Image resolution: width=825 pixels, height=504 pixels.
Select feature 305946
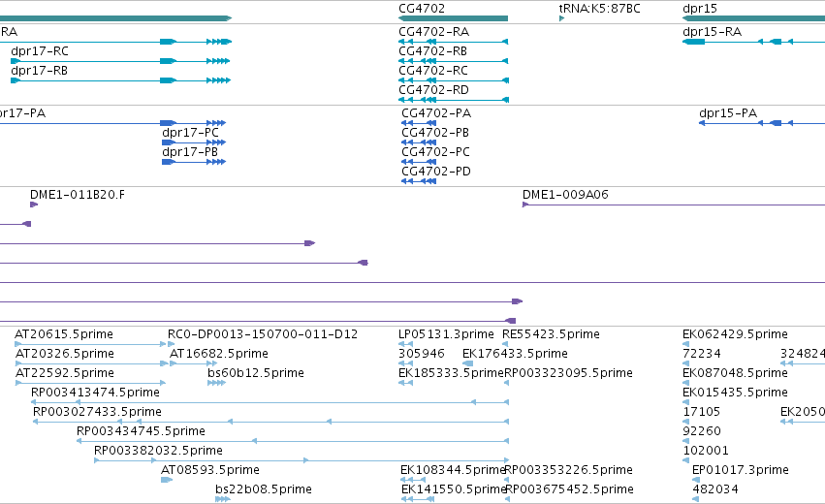422,354
